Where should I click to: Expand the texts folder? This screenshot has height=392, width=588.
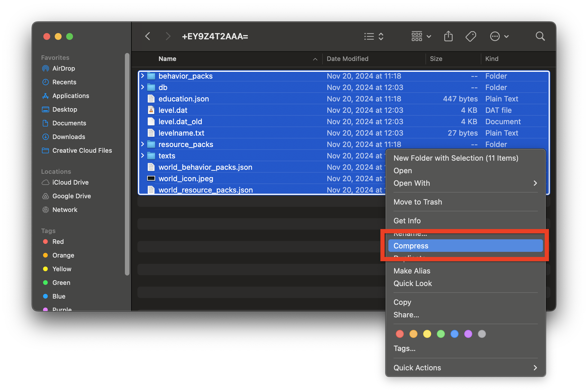pos(142,156)
